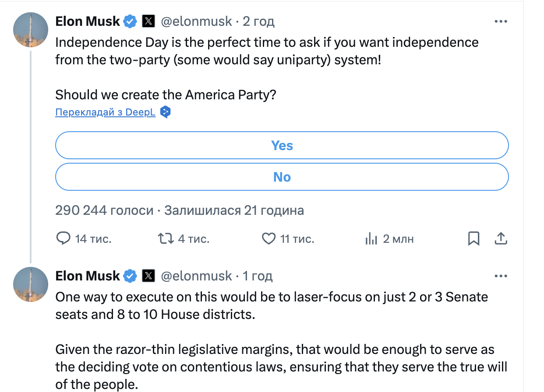The width and height of the screenshot is (544, 392).
Task: Open the more options menu on first tweet
Action: pos(501,21)
